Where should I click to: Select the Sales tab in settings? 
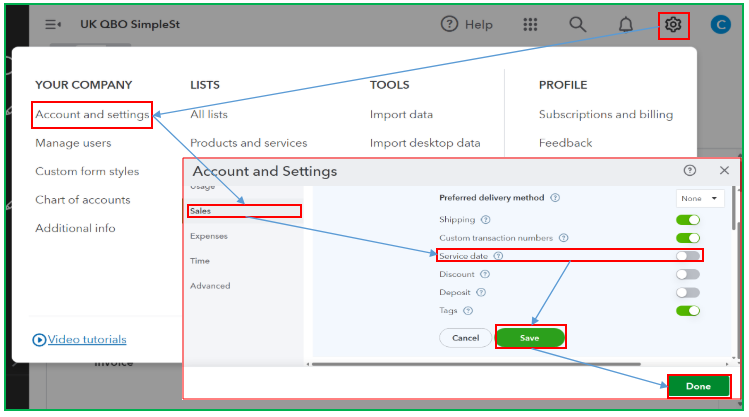click(x=244, y=211)
